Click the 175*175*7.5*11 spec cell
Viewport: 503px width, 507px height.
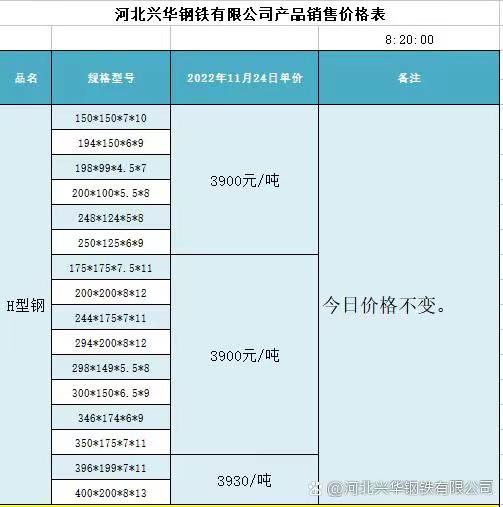(111, 268)
